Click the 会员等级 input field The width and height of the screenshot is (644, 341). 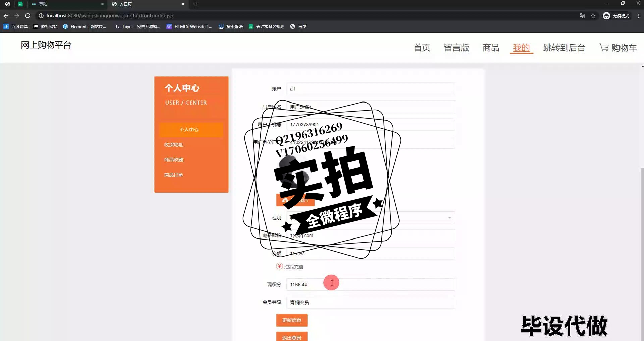click(x=371, y=302)
